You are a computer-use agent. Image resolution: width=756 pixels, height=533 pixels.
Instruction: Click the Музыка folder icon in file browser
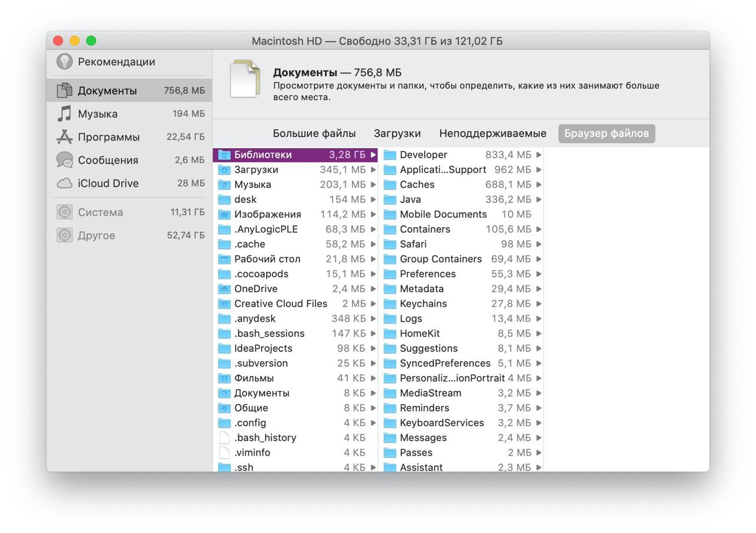pyautogui.click(x=224, y=184)
